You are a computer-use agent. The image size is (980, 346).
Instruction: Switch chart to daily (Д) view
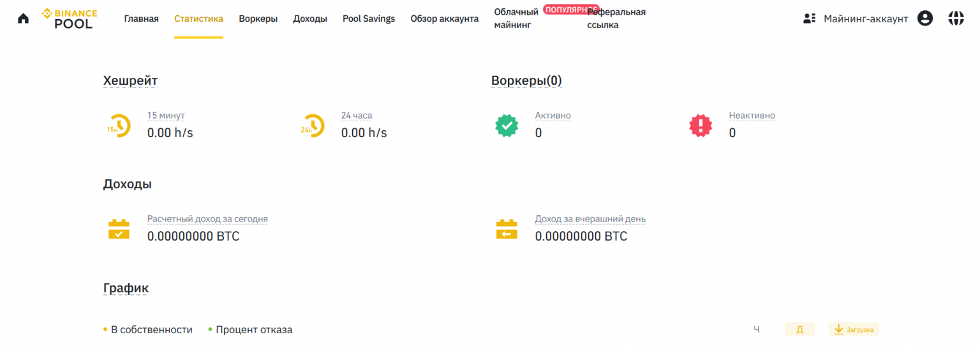[799, 329]
